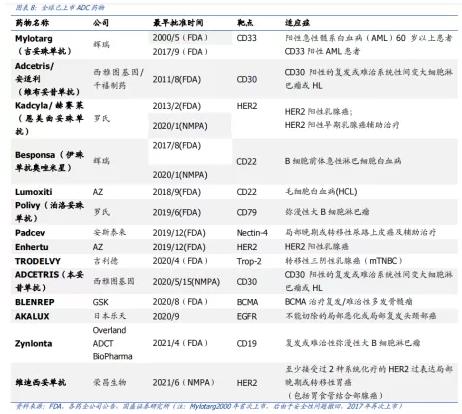
Task: Select "HER2" target in the 2021/6 (NMPA) row
Action: coord(247,383)
